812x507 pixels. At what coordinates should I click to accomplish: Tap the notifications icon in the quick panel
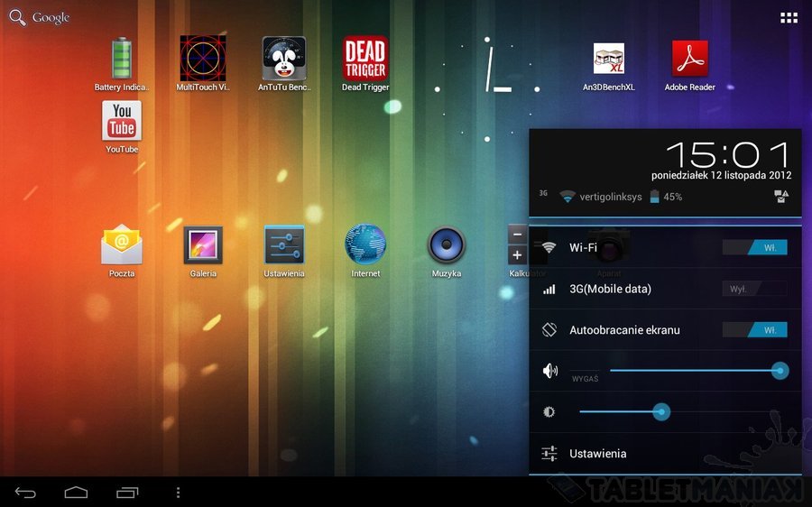(x=781, y=197)
